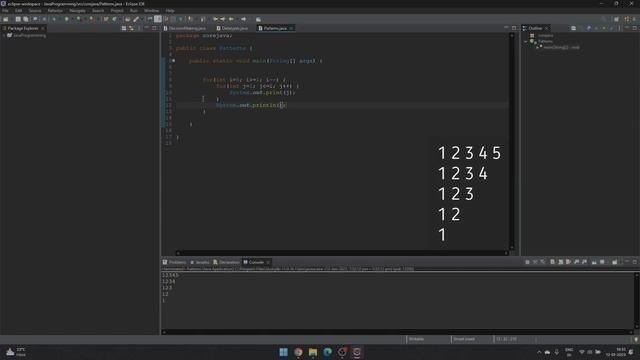Close the Console tab
The width and height of the screenshot is (640, 360).
[x=268, y=262]
